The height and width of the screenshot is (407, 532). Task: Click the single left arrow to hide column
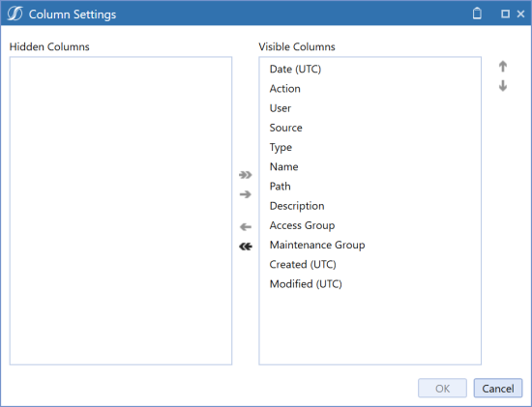tap(246, 227)
